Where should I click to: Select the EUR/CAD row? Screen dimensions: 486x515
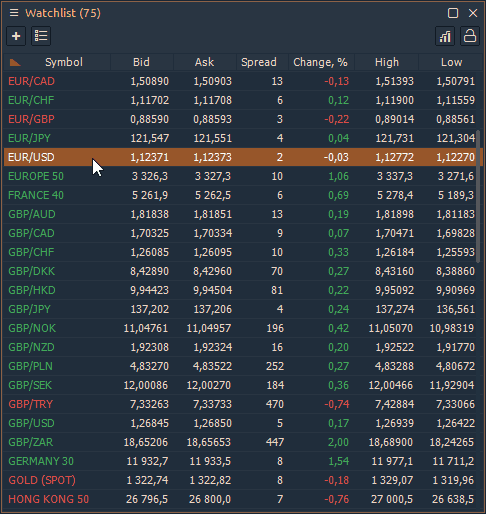pos(242,81)
